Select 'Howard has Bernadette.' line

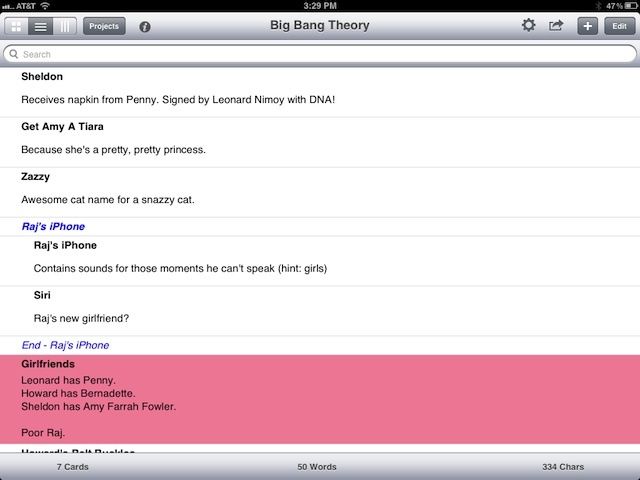coord(78,393)
